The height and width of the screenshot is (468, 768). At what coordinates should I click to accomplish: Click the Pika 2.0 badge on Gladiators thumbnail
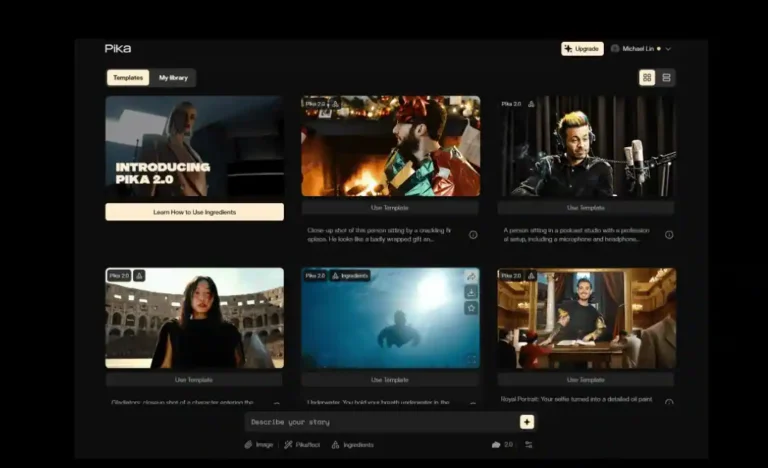point(119,275)
